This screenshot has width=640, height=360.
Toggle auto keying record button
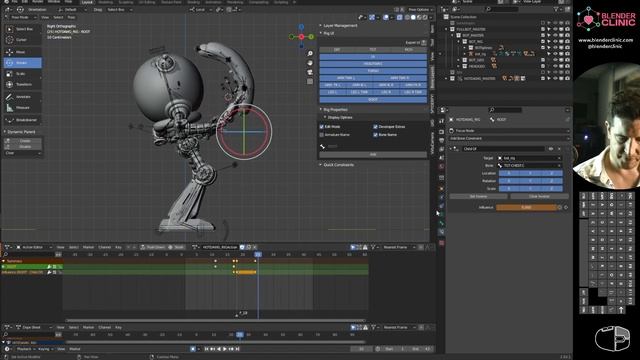click(193, 349)
